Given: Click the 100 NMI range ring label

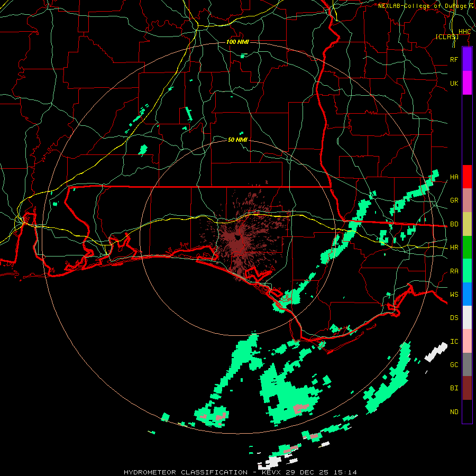Looking at the screenshot, I should coord(237,42).
